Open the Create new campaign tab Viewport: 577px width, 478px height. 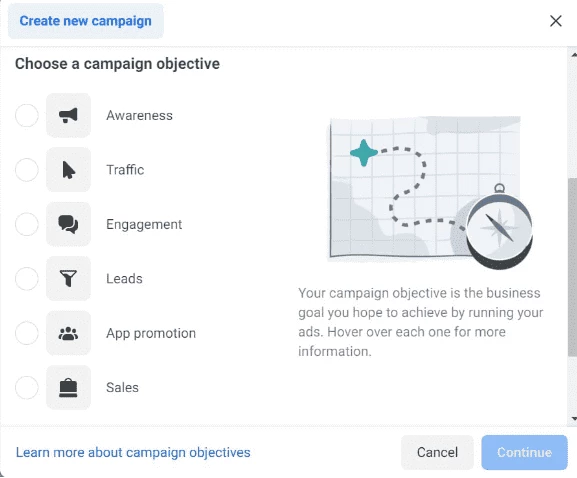click(x=85, y=21)
